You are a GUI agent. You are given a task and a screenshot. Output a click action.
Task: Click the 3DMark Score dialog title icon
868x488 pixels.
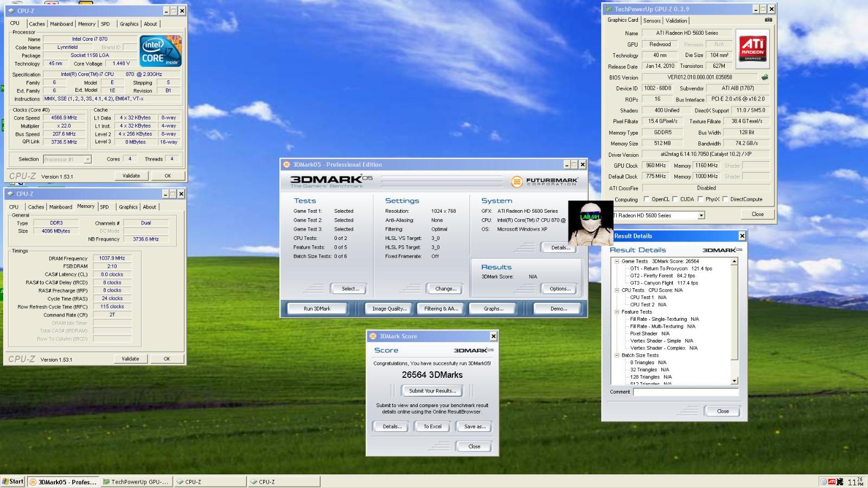coord(373,337)
